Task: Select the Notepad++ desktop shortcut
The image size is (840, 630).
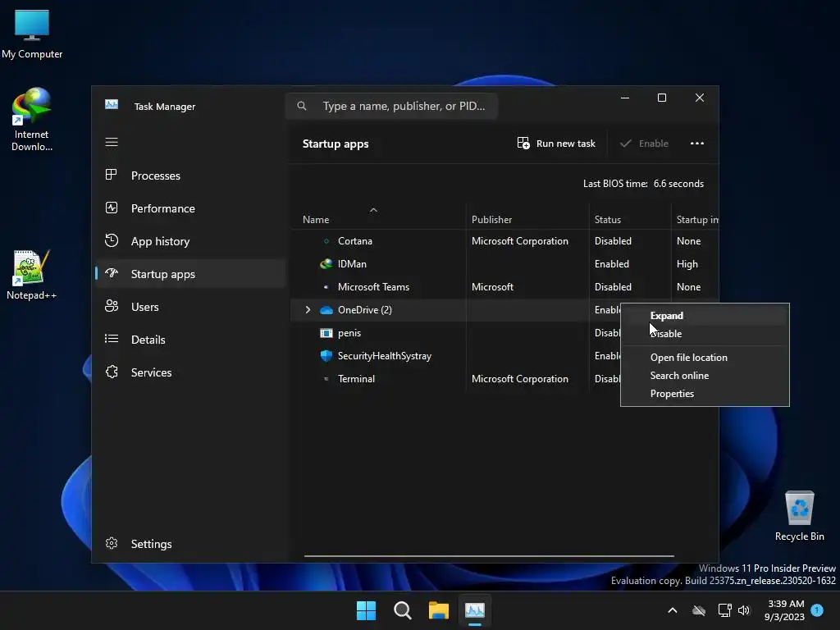Action: coord(32,274)
